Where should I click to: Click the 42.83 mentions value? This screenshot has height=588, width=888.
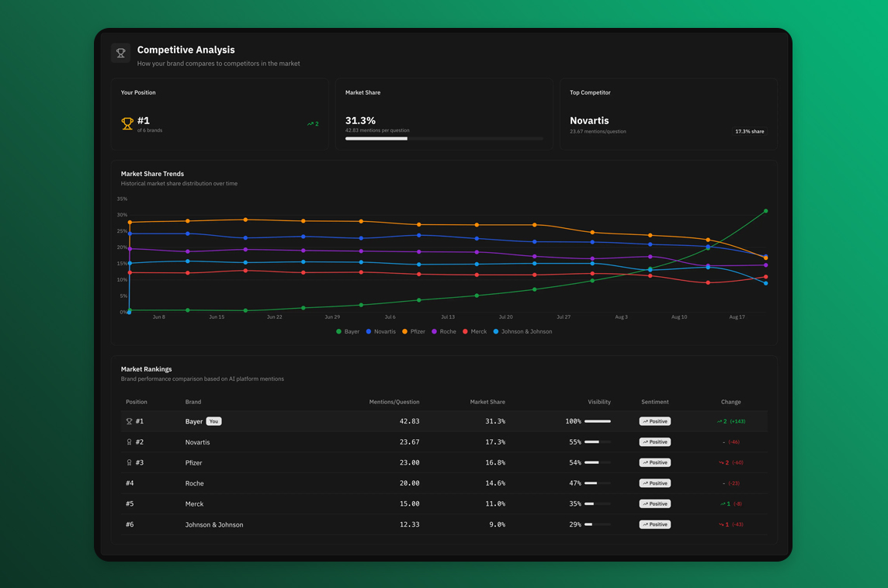point(409,421)
